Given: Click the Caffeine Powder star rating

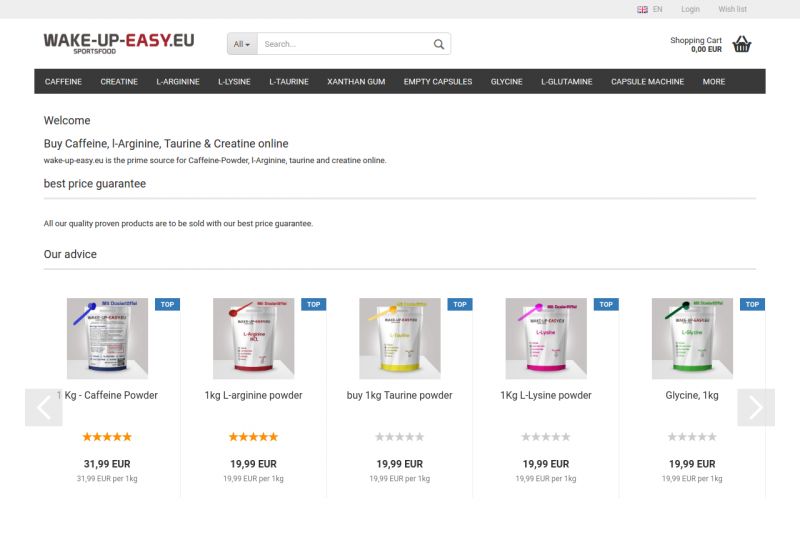Looking at the screenshot, I should click(107, 437).
